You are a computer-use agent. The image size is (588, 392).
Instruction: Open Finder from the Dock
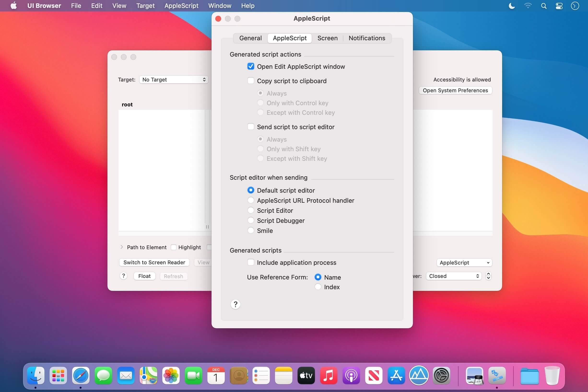tap(35, 375)
